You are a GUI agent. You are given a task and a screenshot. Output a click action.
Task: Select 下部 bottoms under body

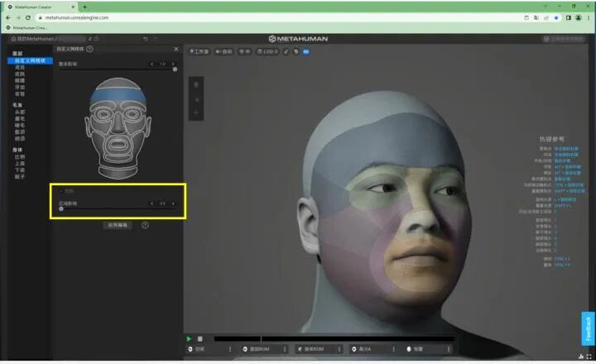[20, 170]
